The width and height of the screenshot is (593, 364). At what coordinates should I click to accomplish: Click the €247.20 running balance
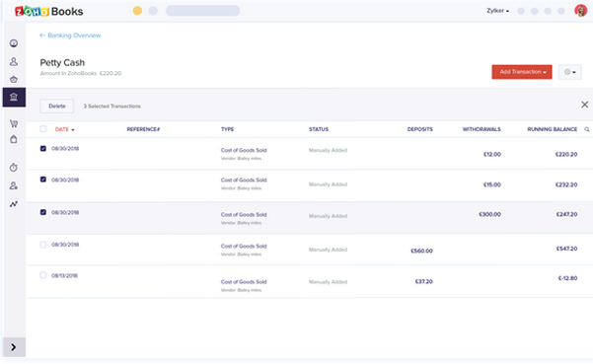pyautogui.click(x=566, y=214)
